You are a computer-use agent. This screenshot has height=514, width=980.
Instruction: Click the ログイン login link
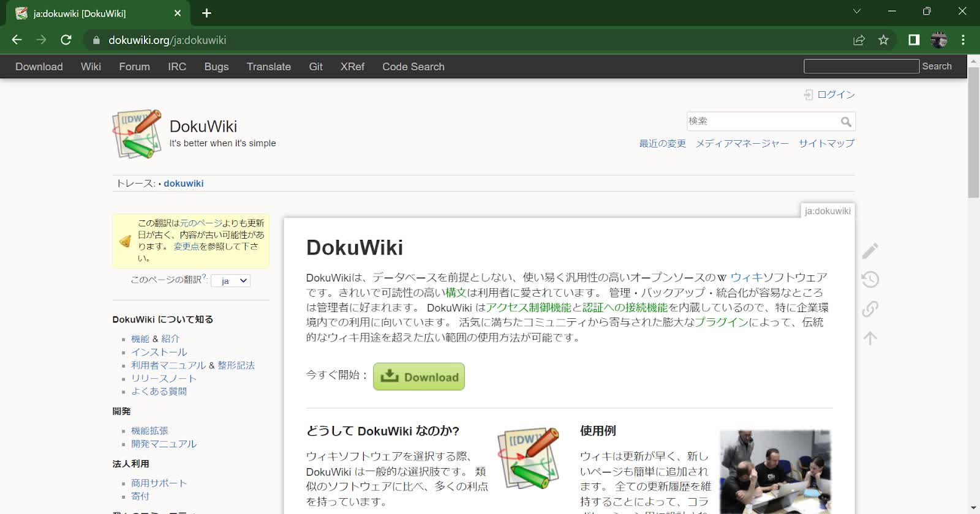coord(835,95)
